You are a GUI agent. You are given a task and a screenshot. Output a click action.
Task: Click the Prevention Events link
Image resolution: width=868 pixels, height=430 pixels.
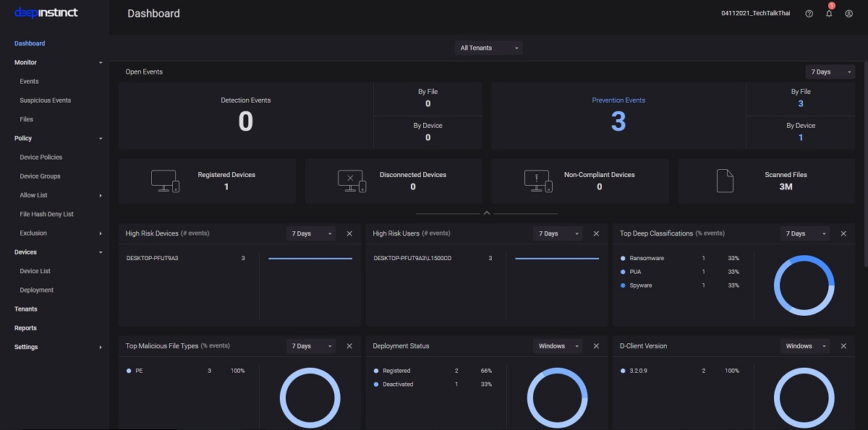(x=618, y=100)
